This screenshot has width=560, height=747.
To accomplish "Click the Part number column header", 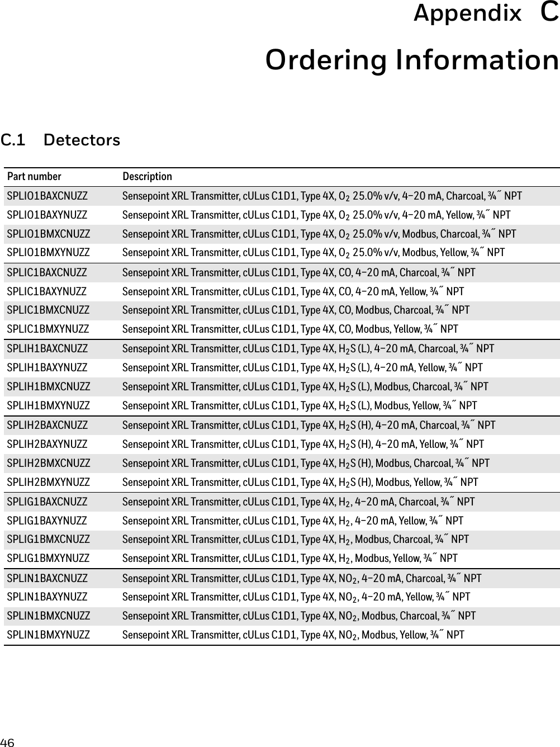I will click(34, 177).
